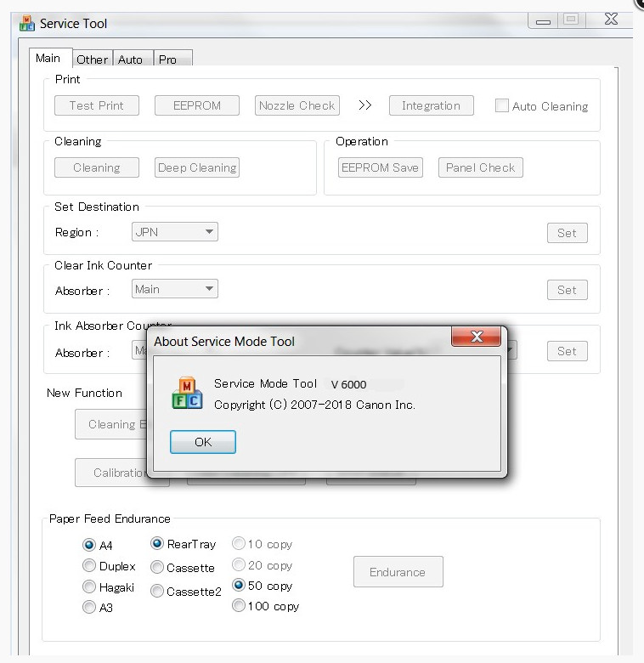Image resolution: width=644 pixels, height=663 pixels.
Task: Open the Region JPN dropdown
Action: (x=175, y=232)
